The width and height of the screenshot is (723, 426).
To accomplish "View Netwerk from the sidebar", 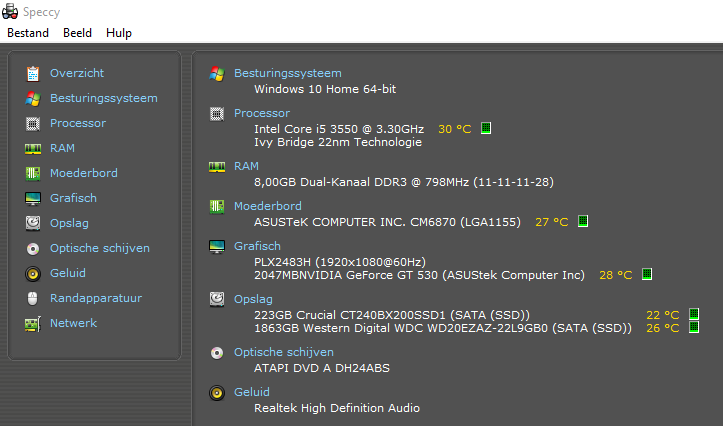I will pos(73,323).
